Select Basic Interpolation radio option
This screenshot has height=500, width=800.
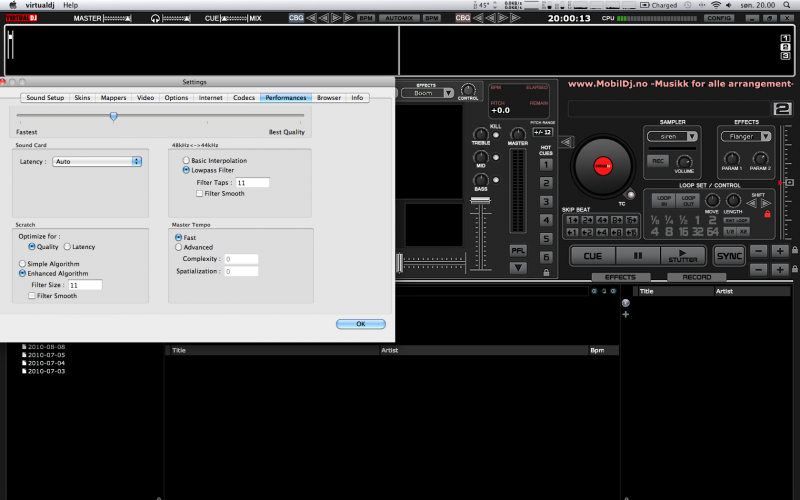(x=186, y=160)
